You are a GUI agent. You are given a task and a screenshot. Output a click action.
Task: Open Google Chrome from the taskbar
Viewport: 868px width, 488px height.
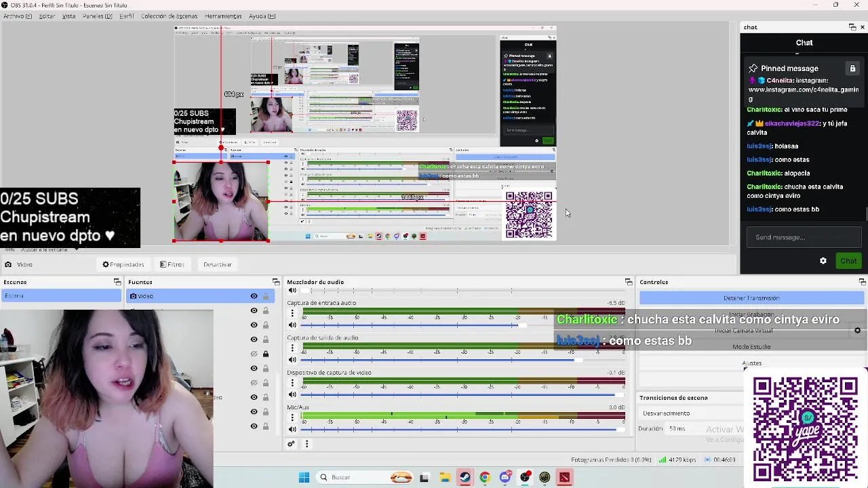tap(484, 477)
